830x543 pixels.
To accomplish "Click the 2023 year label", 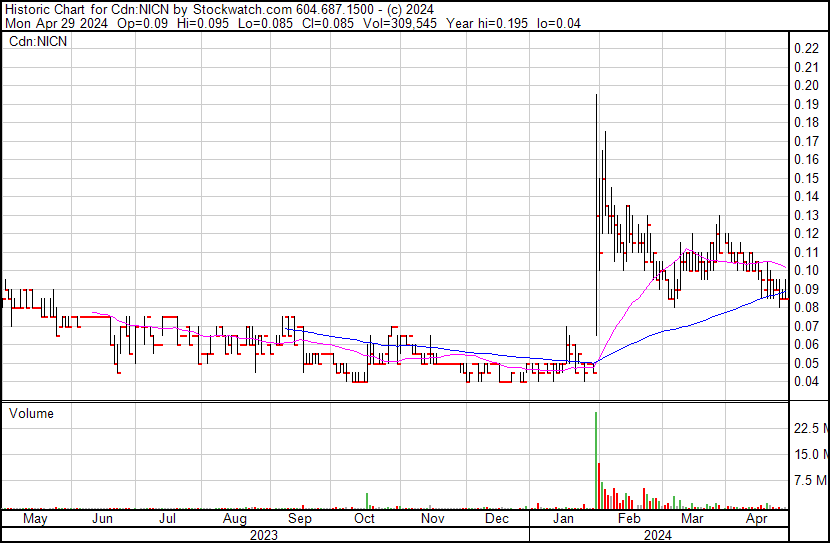I will tap(263, 534).
